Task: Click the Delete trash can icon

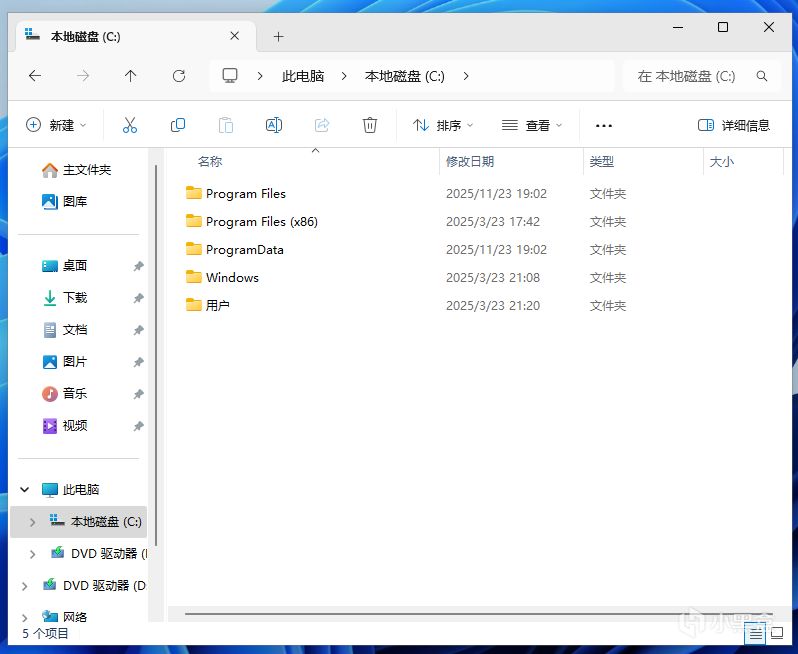Action: point(369,125)
